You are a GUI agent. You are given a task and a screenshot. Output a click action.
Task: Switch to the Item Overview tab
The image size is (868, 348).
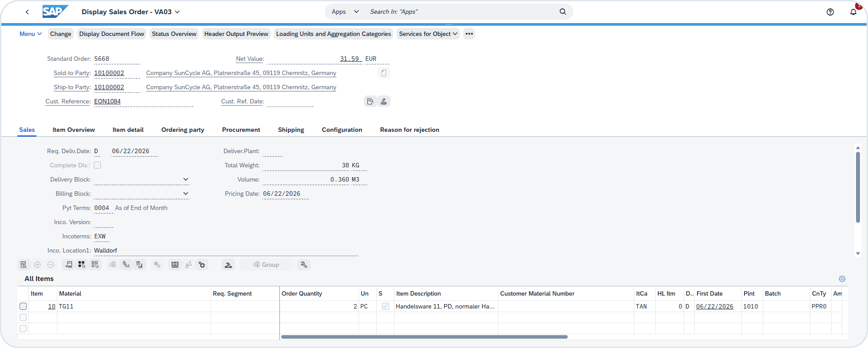click(74, 130)
